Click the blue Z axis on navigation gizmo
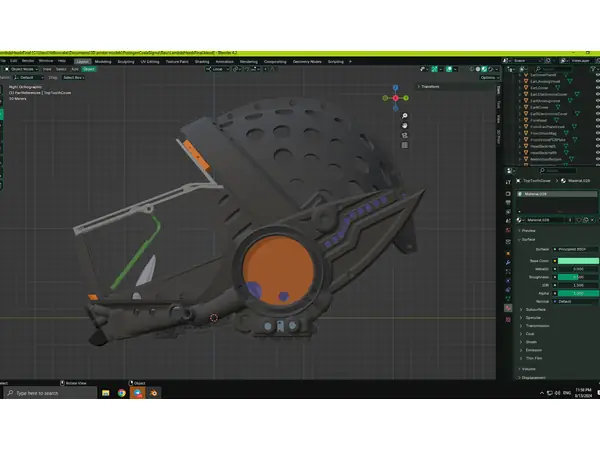 pos(396,88)
